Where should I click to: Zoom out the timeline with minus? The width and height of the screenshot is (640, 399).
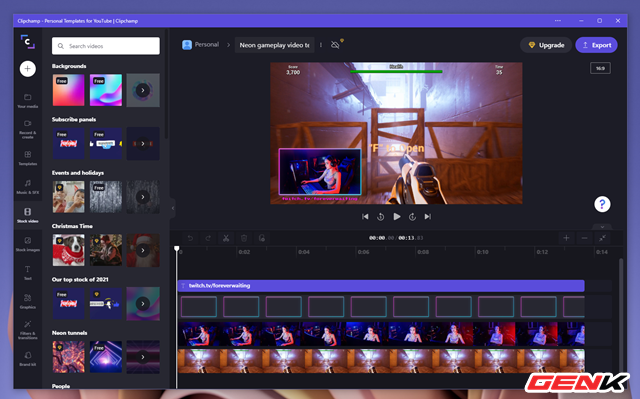coord(584,238)
